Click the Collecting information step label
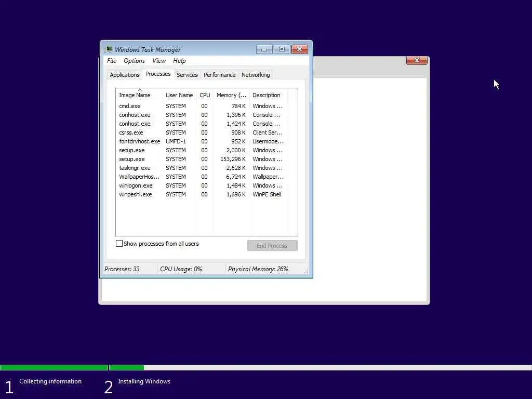This screenshot has width=532, height=399. click(50, 381)
